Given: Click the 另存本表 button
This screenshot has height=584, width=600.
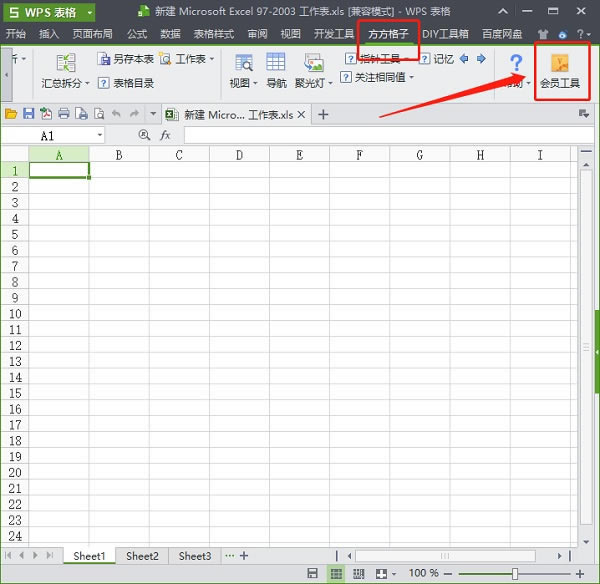Looking at the screenshot, I should coord(126,59).
